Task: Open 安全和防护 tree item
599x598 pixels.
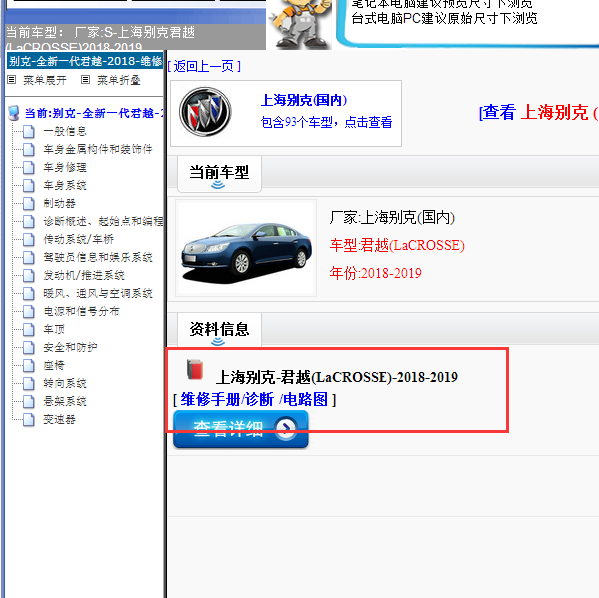Action: tap(70, 347)
